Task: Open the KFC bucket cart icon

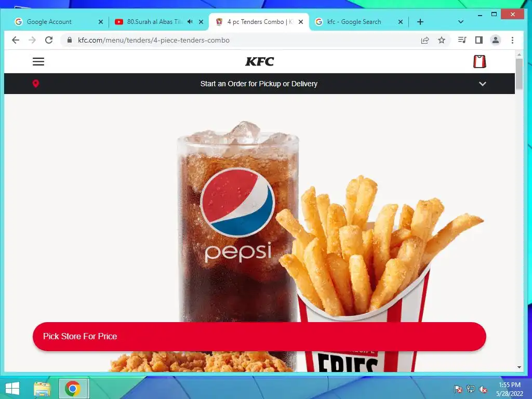Action: tap(480, 61)
